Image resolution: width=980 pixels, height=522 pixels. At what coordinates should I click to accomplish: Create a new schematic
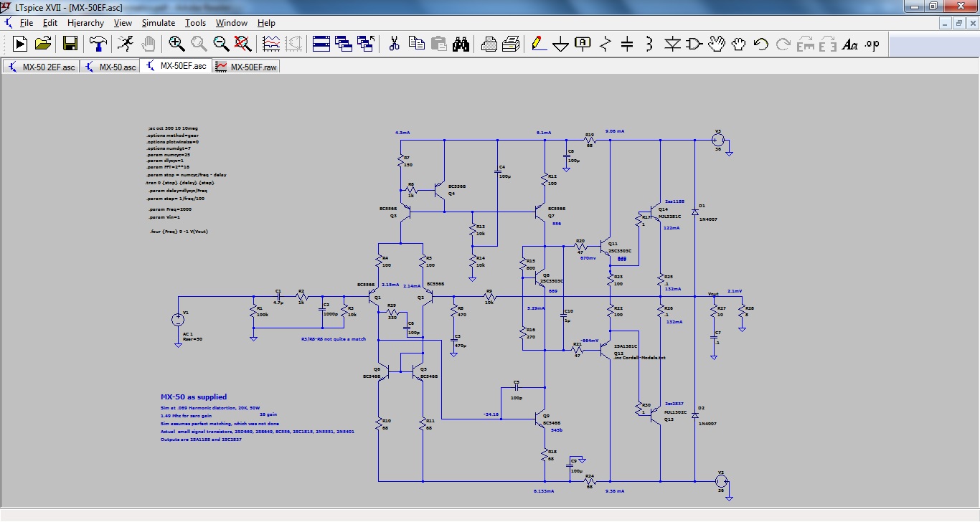tap(19, 44)
